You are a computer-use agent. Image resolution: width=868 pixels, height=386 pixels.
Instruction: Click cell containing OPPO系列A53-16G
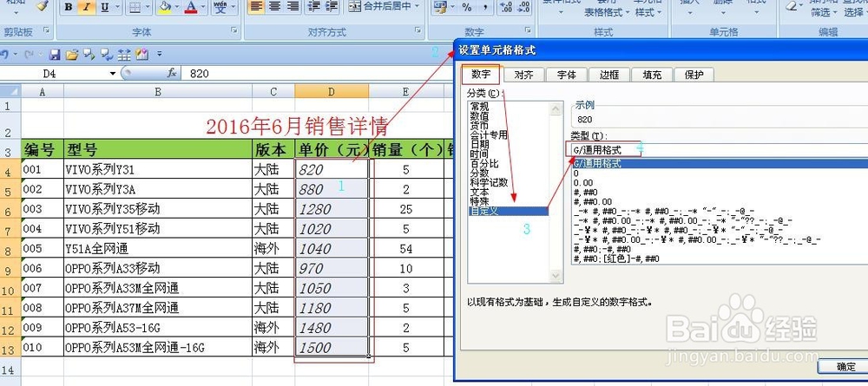click(x=158, y=327)
